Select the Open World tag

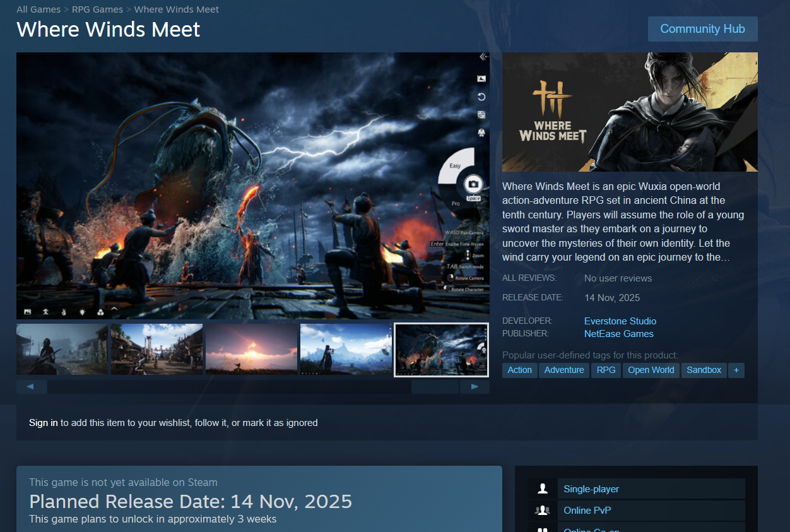click(651, 370)
